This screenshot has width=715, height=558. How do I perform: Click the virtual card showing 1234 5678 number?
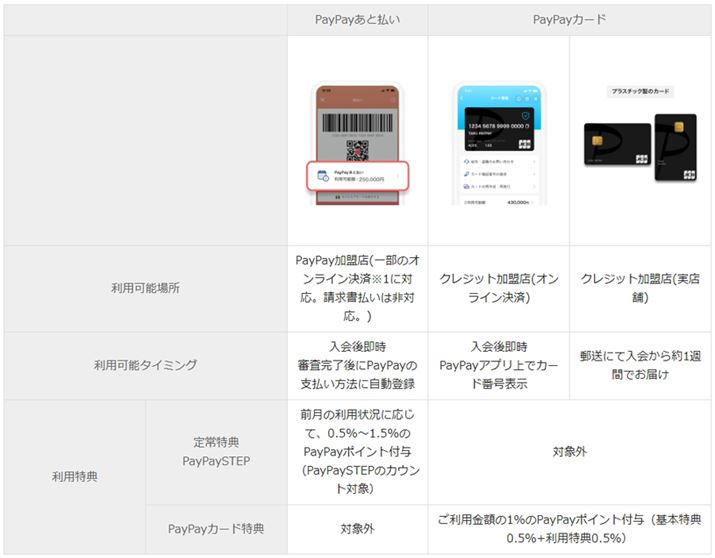point(499,129)
